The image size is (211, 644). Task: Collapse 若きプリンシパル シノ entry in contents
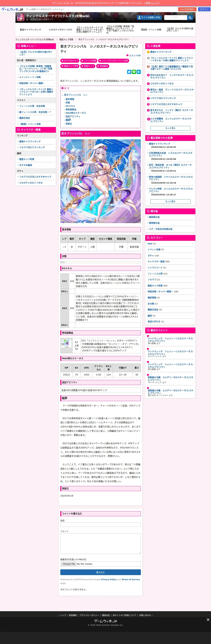tap(63, 95)
